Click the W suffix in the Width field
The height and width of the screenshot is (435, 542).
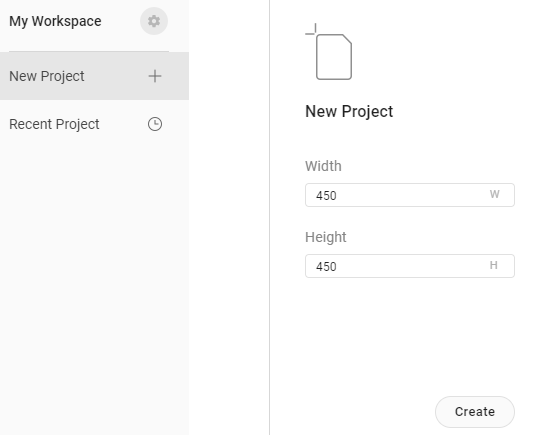coord(494,194)
